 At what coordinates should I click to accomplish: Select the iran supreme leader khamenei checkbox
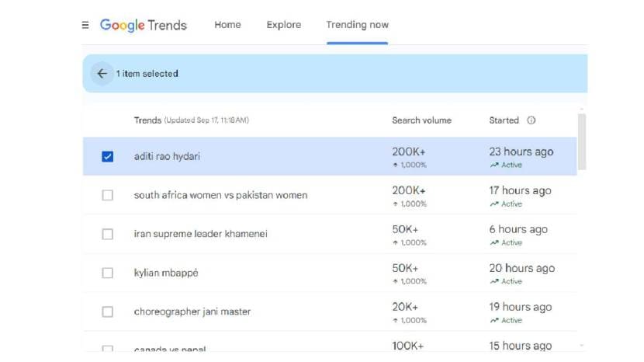[108, 234]
